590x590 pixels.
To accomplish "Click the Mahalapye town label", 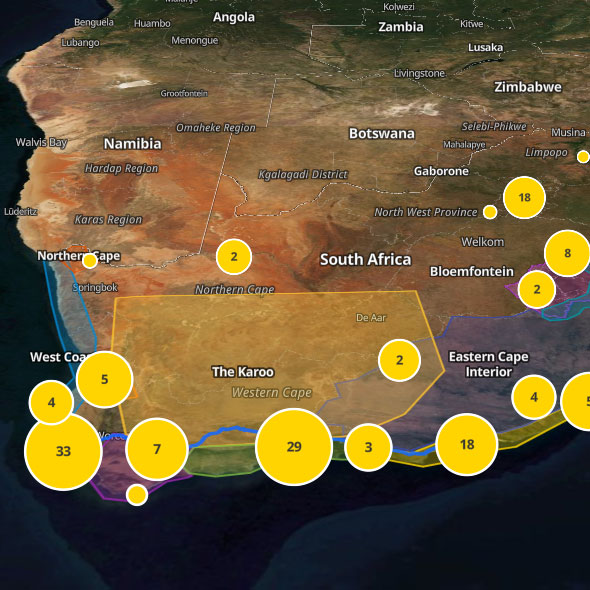I will click(x=464, y=144).
